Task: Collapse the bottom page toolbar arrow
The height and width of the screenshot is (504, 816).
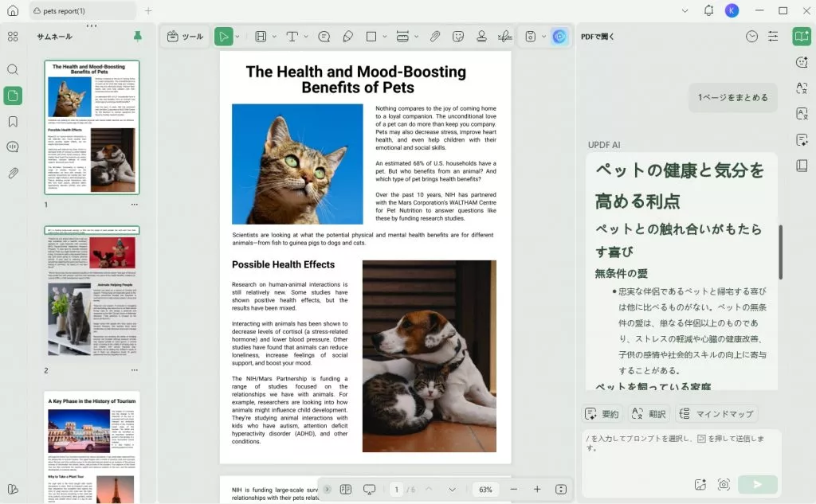Action: click(327, 490)
